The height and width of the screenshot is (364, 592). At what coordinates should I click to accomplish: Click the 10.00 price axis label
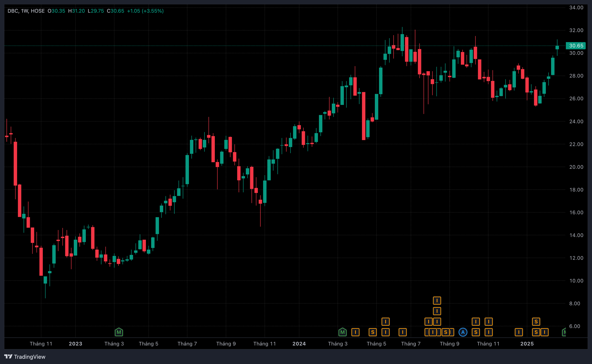click(576, 281)
